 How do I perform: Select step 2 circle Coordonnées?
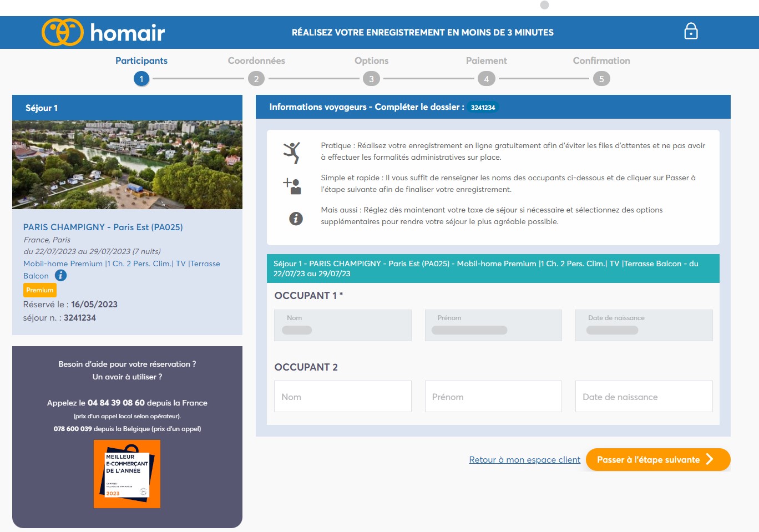(256, 79)
